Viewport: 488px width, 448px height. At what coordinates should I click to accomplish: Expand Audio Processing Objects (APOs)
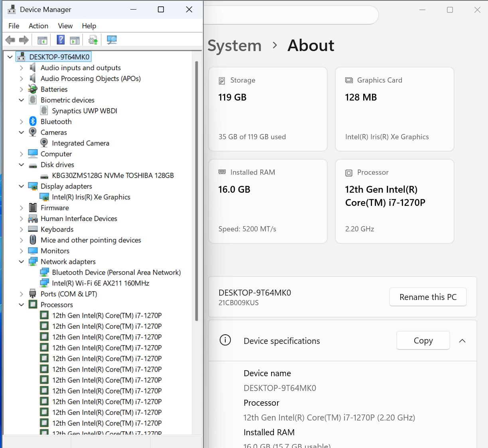tap(22, 79)
